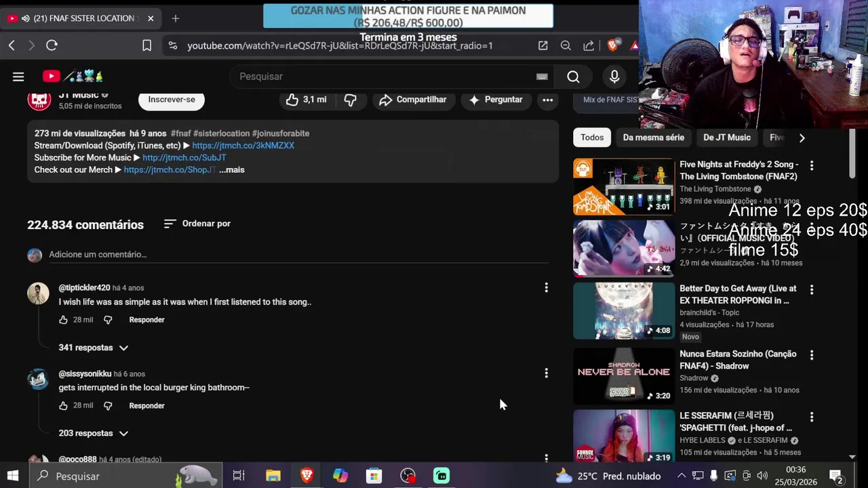868x488 pixels.
Task: Like the video with 3,1 mi thumbs up
Action: click(306, 100)
